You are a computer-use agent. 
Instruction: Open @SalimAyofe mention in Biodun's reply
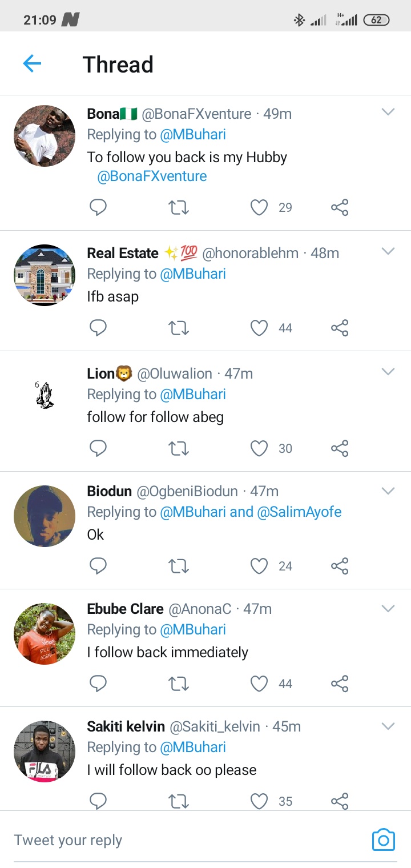coord(299,512)
